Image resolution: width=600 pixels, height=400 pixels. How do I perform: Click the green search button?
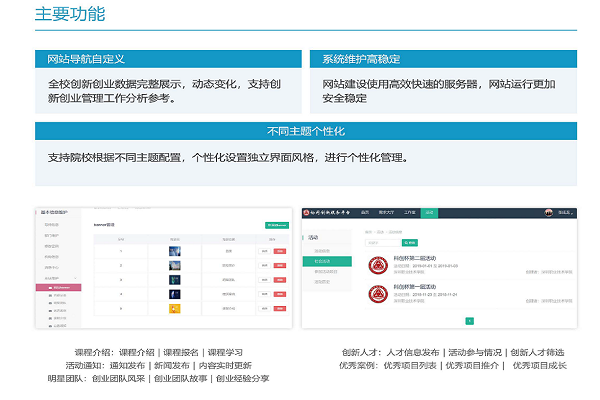click(409, 243)
